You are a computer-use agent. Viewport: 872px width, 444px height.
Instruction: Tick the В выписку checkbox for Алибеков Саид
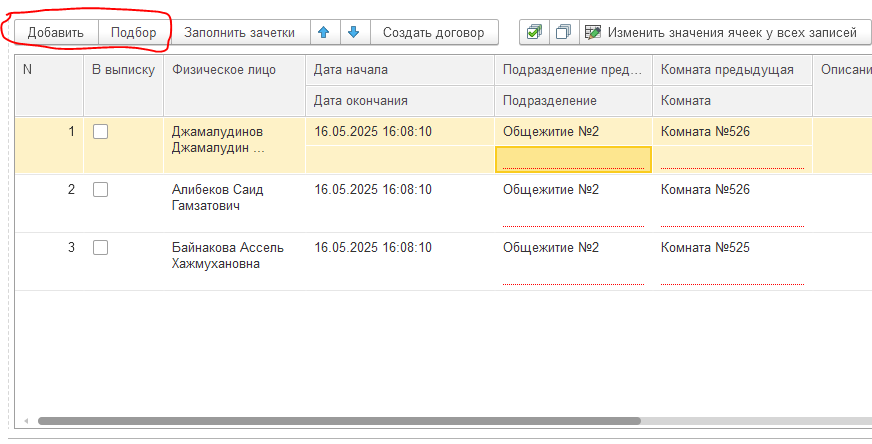tap(100, 190)
